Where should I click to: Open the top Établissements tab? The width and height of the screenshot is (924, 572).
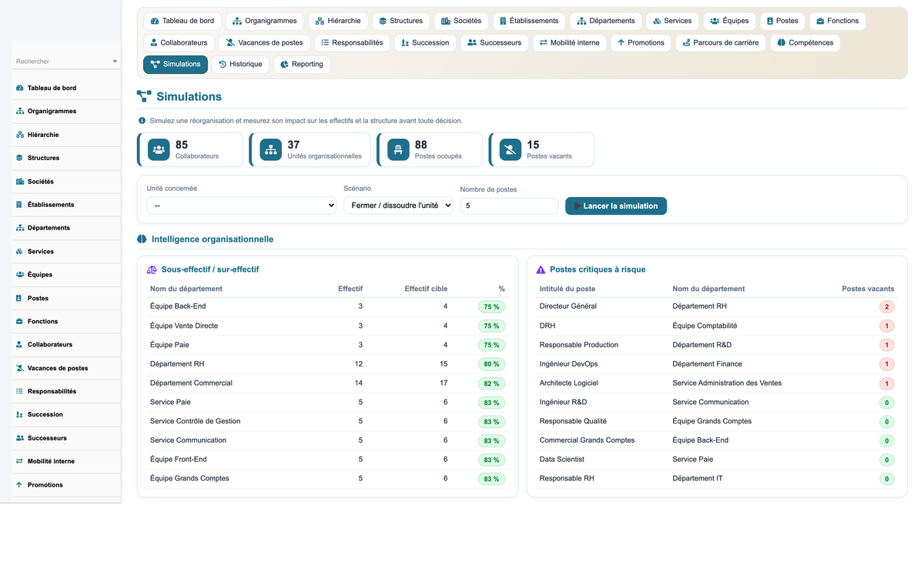point(529,21)
